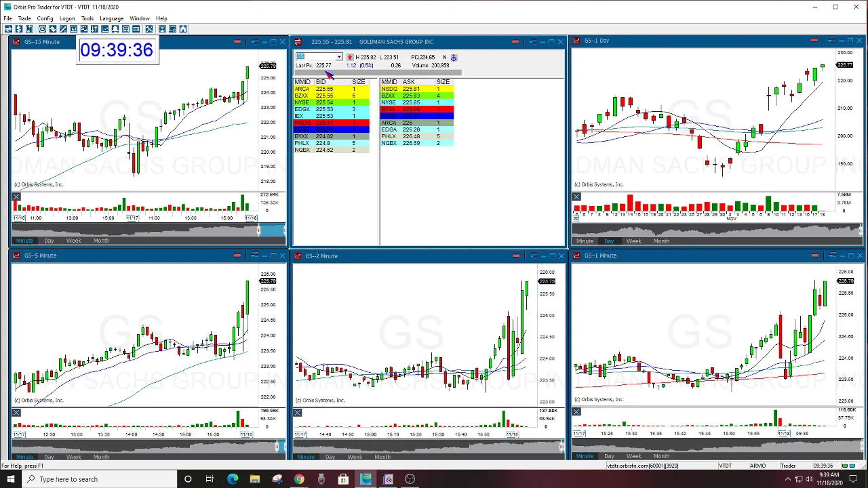
Task: Close the volume pane in GS–15 Minute chart
Action: pyautogui.click(x=16, y=197)
